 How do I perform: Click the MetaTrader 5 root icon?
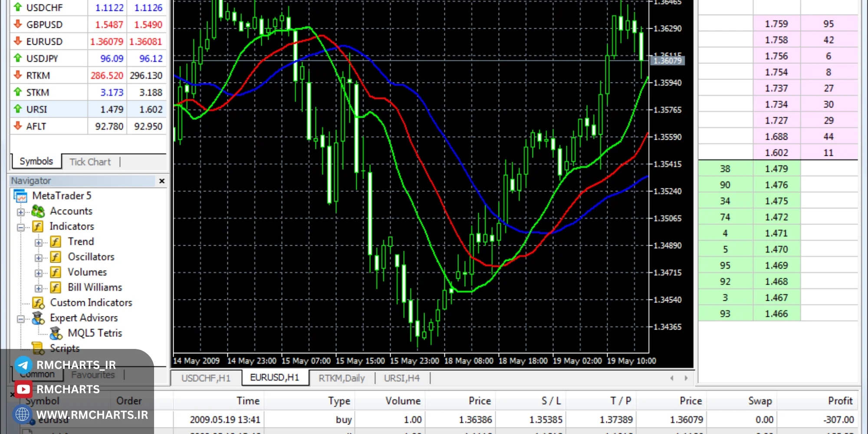pyautogui.click(x=20, y=196)
